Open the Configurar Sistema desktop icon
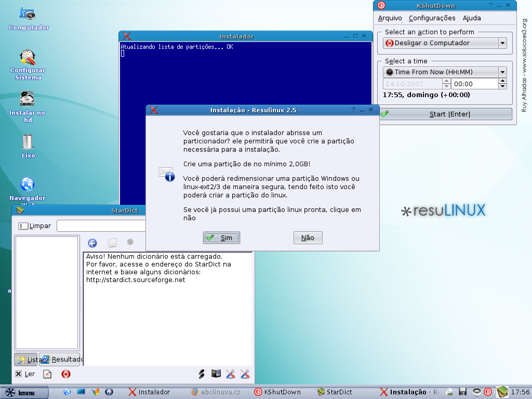The width and height of the screenshot is (532, 399). pyautogui.click(x=28, y=57)
